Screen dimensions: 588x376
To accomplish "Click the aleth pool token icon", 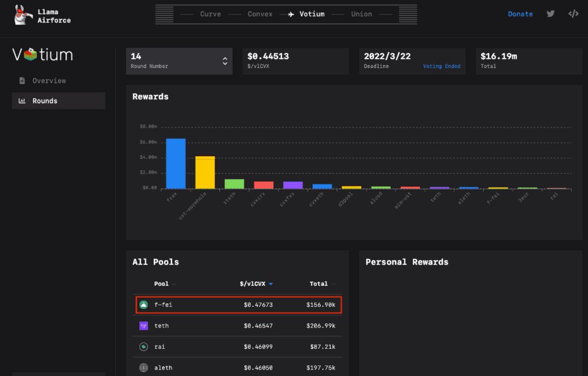I will click(x=144, y=368).
